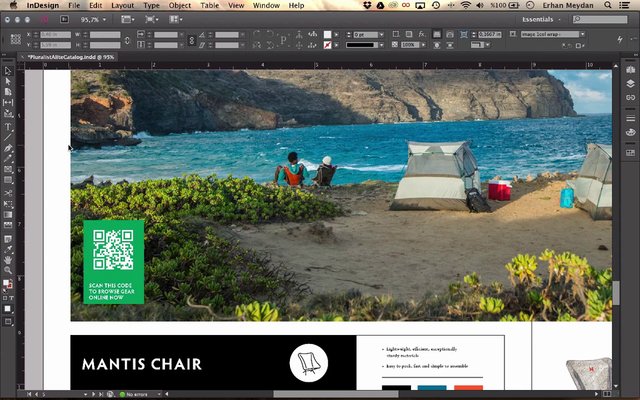Click the stroke None swatch in control bar
The width and height of the screenshot is (640, 400).
click(x=327, y=45)
